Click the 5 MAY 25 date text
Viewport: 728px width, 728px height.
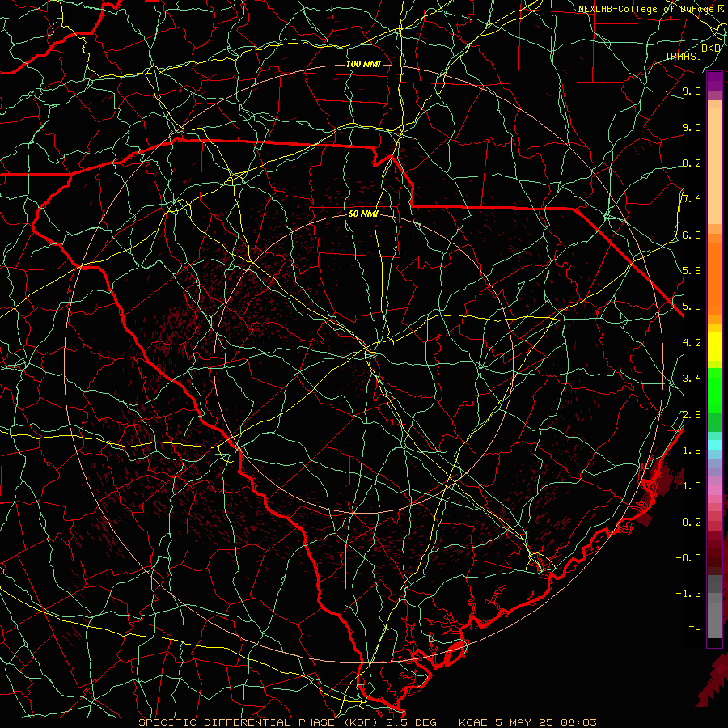525,722
